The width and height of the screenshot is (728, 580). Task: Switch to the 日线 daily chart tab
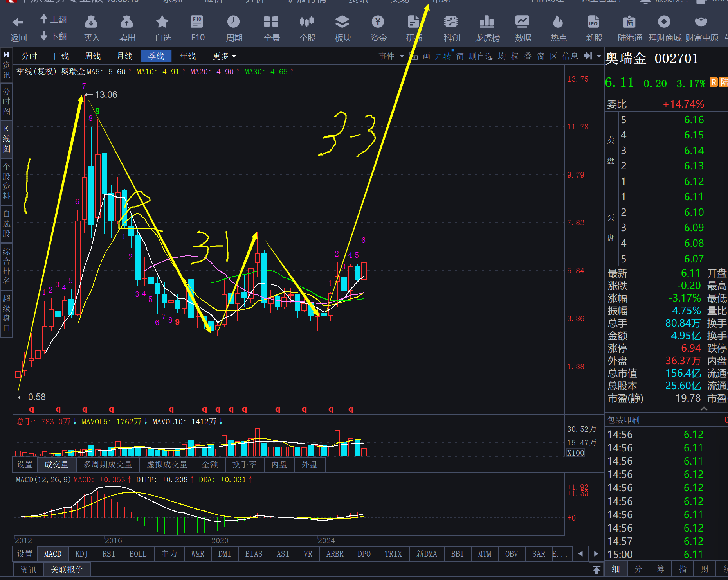click(x=61, y=56)
